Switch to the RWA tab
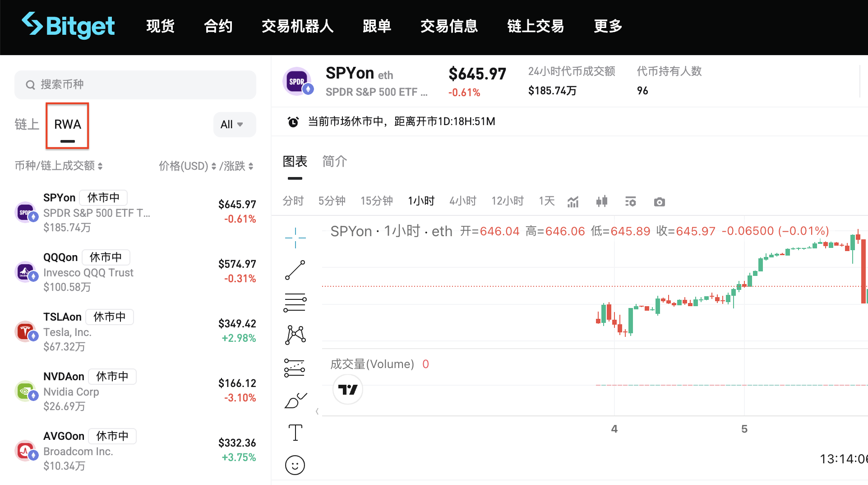868x485 pixels. tap(68, 126)
